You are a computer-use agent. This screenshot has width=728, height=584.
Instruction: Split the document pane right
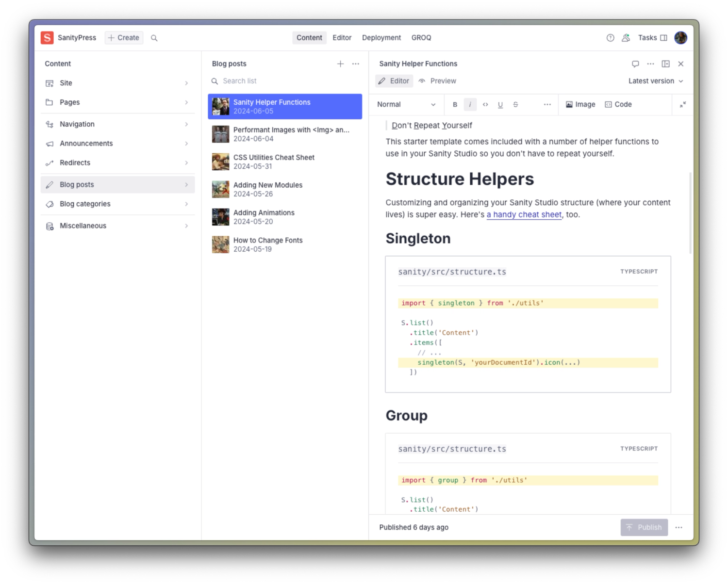click(666, 64)
